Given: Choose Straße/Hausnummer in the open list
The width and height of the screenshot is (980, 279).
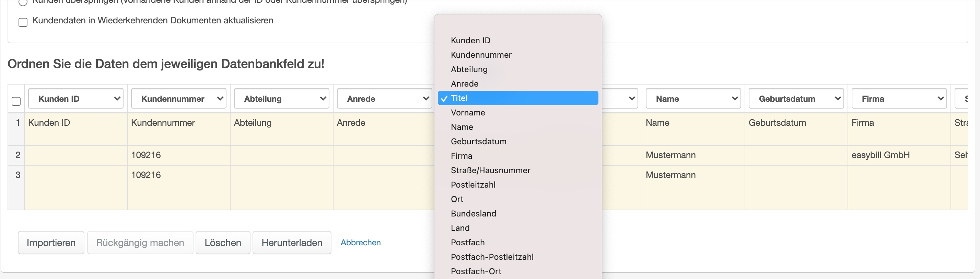Looking at the screenshot, I should point(518,170).
